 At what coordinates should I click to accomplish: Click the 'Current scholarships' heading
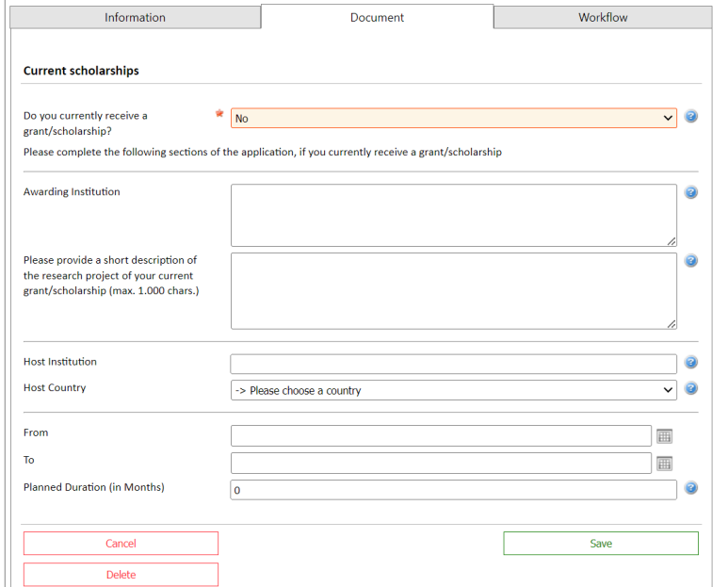tap(81, 71)
